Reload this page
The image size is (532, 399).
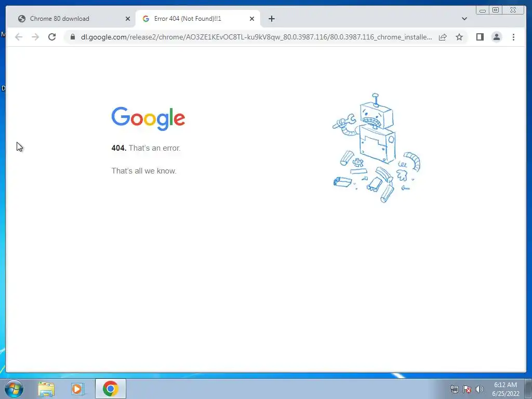[x=52, y=37]
